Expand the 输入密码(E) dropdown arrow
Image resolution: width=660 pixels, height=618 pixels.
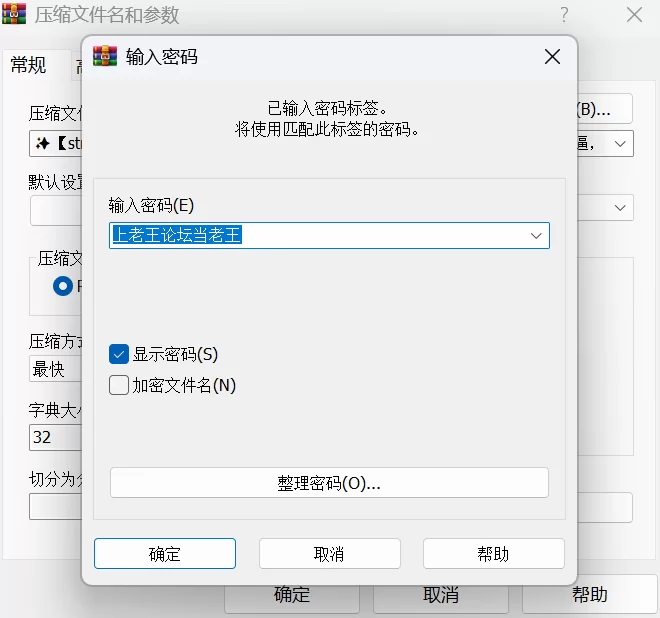pos(537,236)
